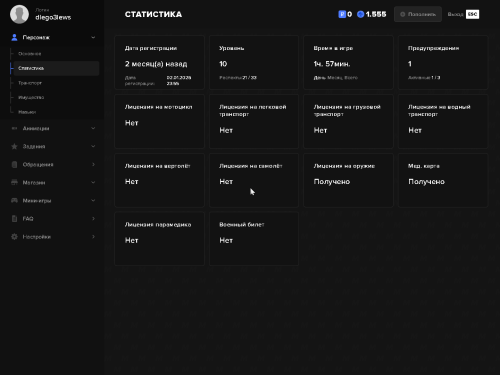
Task: Open the Персонаж menu label
Action: pyautogui.click(x=36, y=37)
